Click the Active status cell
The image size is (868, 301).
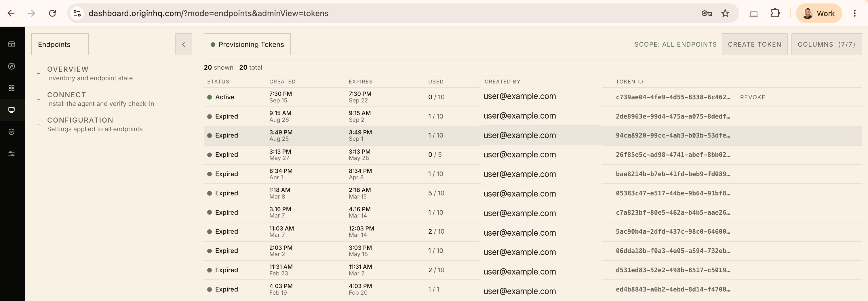click(x=221, y=97)
